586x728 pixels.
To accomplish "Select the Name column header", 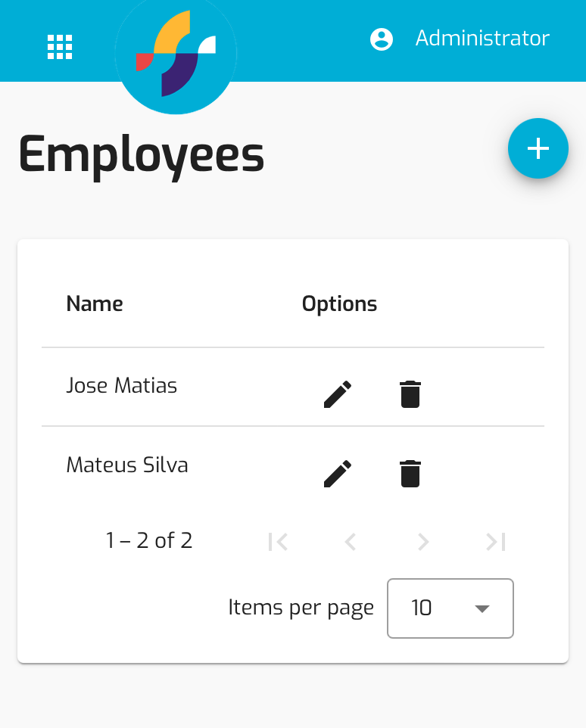I will (x=95, y=304).
